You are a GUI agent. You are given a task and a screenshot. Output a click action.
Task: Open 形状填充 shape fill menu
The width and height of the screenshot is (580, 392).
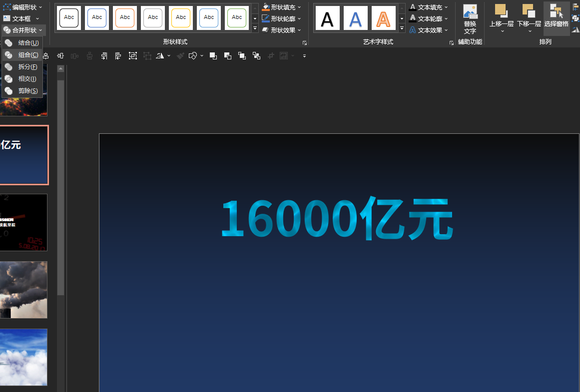281,7
